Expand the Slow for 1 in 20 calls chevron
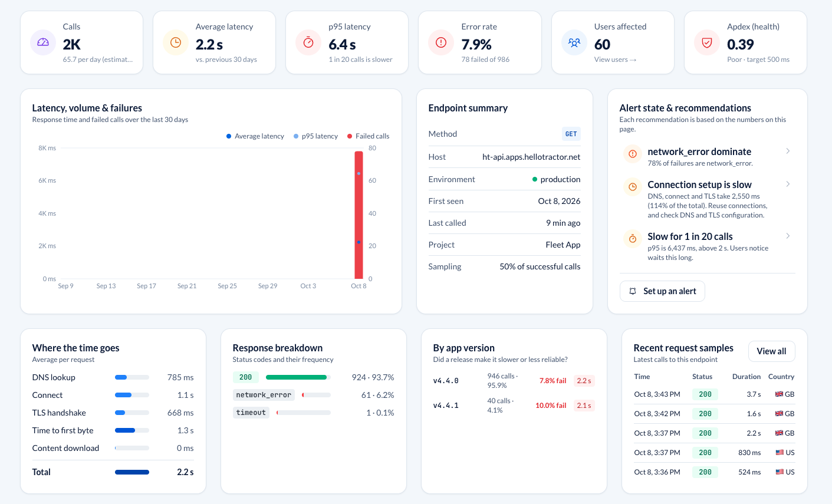This screenshot has width=832, height=504. coord(788,236)
